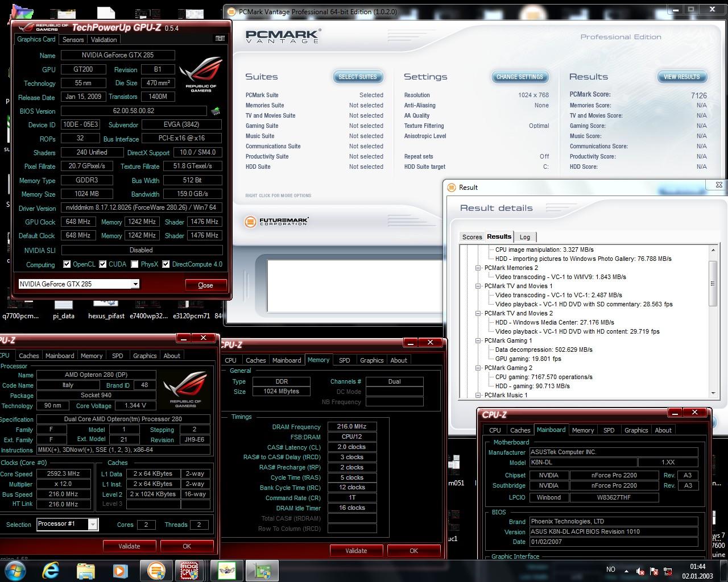Open the Validation tab in GPU-Z
The image size is (728, 582).
104,39
